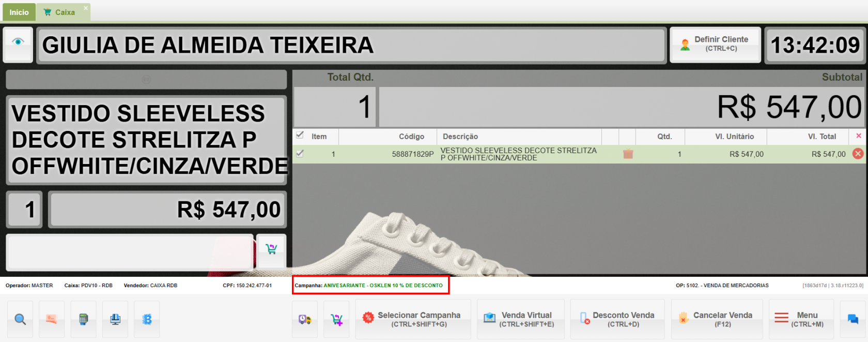
Task: Click the cart return/exchange icon
Action: click(337, 319)
